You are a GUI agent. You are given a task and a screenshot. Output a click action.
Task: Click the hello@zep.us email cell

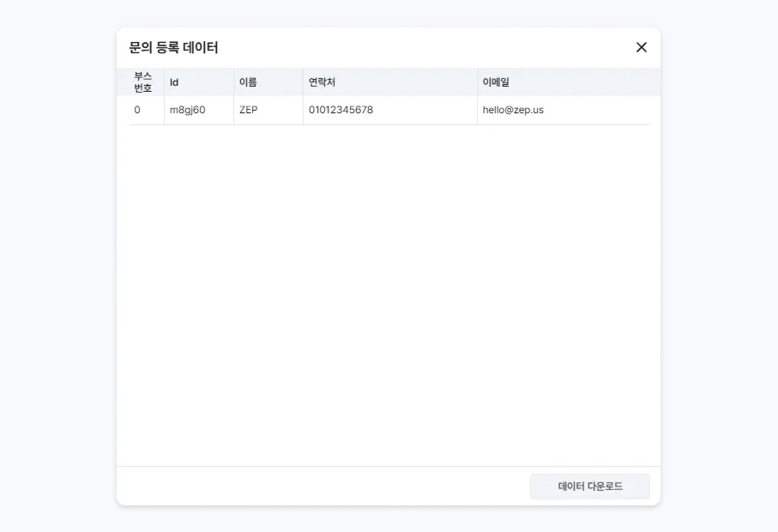click(x=513, y=110)
